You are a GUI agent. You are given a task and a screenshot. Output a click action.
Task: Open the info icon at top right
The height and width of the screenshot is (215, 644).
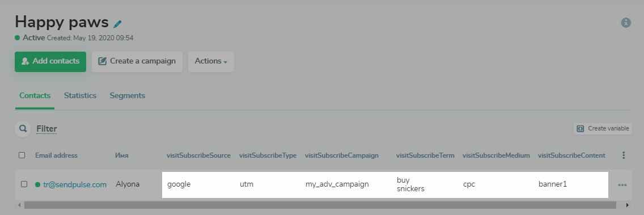click(x=625, y=23)
